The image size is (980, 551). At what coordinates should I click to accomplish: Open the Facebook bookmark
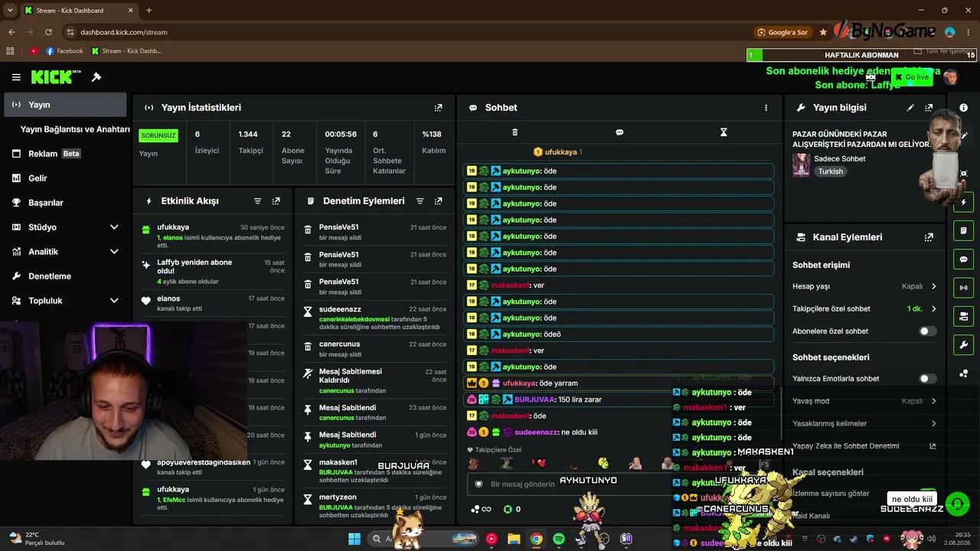click(x=64, y=51)
